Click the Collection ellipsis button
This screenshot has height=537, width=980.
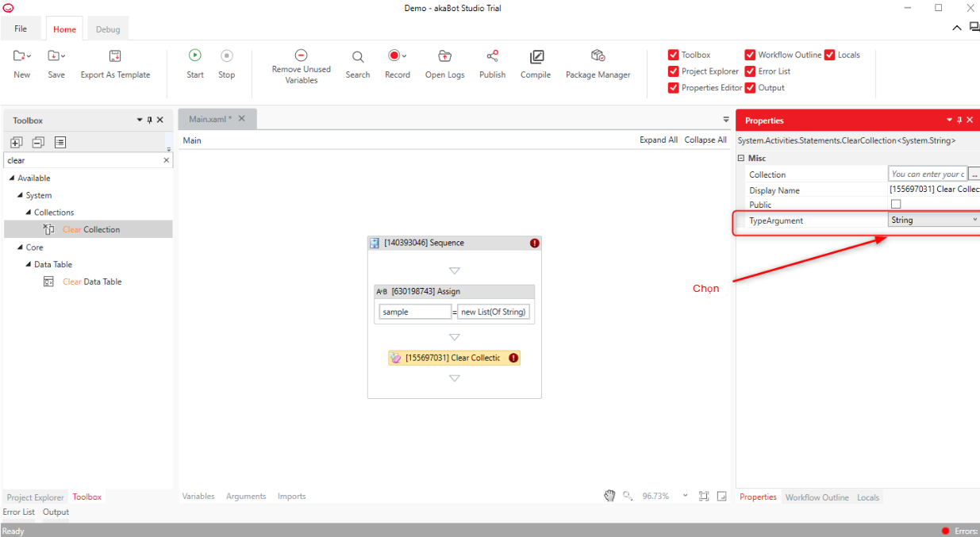[974, 174]
